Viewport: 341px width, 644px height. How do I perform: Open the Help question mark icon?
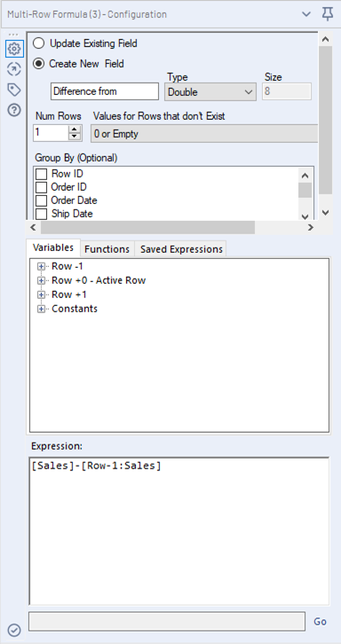tap(14, 110)
